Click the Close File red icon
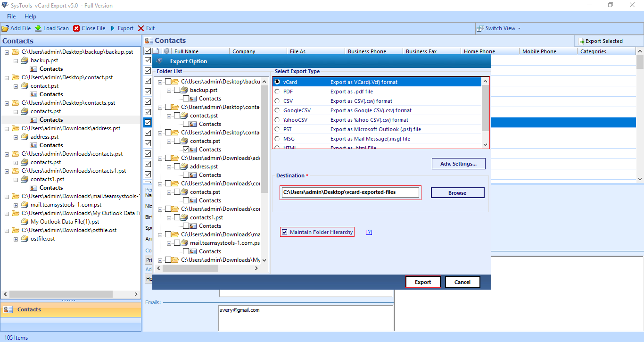Screen dimensions: 644x342 (x=76, y=28)
